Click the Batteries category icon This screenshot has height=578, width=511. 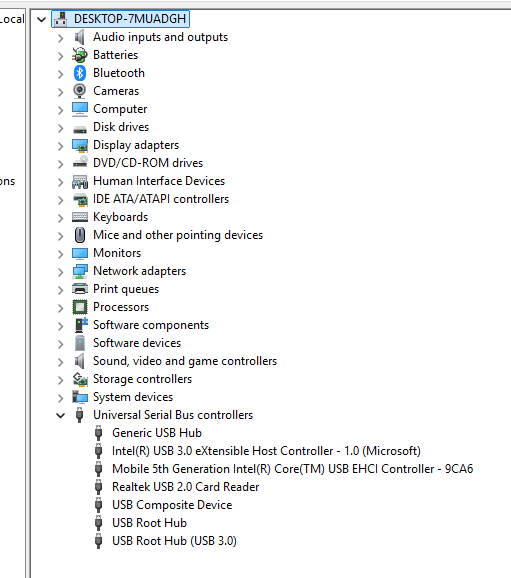click(x=80, y=55)
